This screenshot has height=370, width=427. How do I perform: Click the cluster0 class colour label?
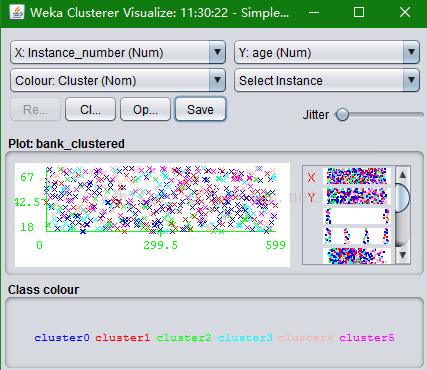coord(62,338)
